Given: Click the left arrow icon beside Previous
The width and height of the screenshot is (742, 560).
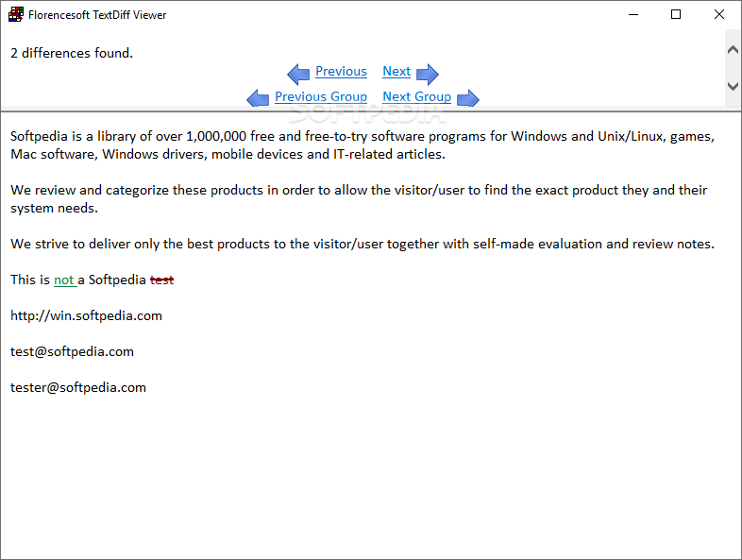Looking at the screenshot, I should point(298,75).
